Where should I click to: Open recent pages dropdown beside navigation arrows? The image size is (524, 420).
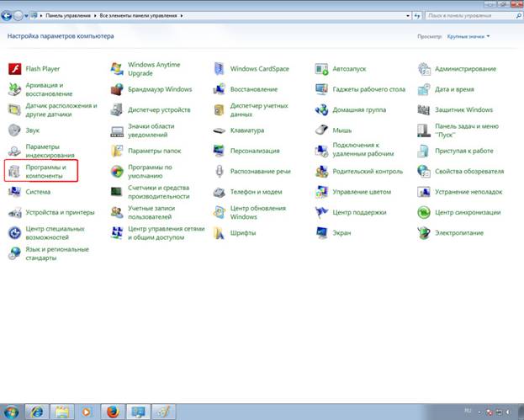coord(26,16)
